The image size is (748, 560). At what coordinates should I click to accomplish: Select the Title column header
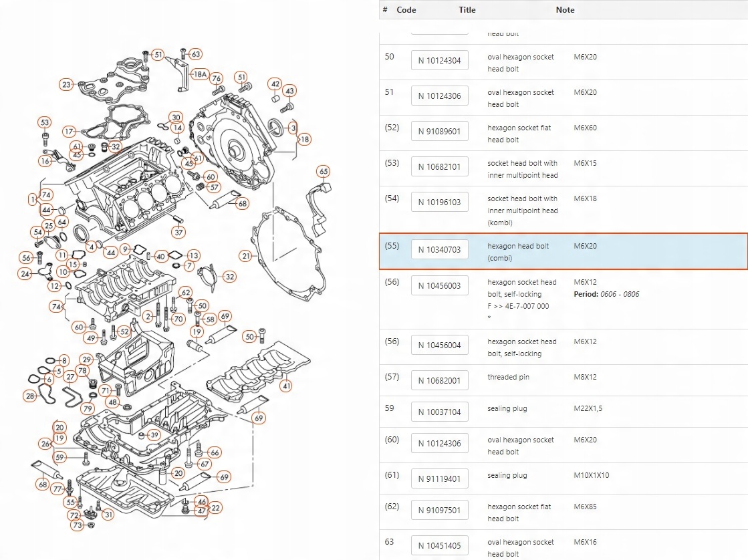467,9
